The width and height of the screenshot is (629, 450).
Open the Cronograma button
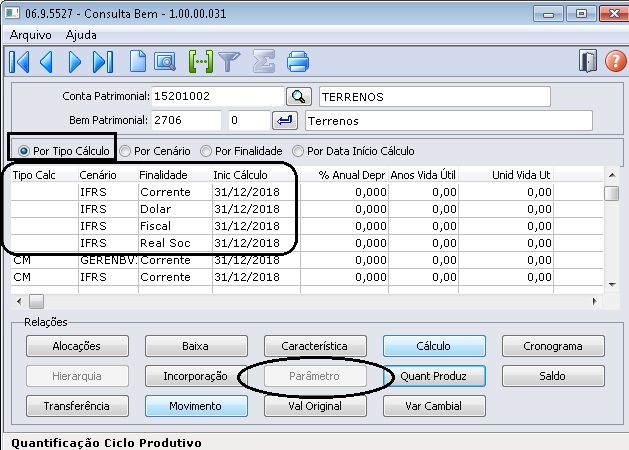[x=553, y=346]
